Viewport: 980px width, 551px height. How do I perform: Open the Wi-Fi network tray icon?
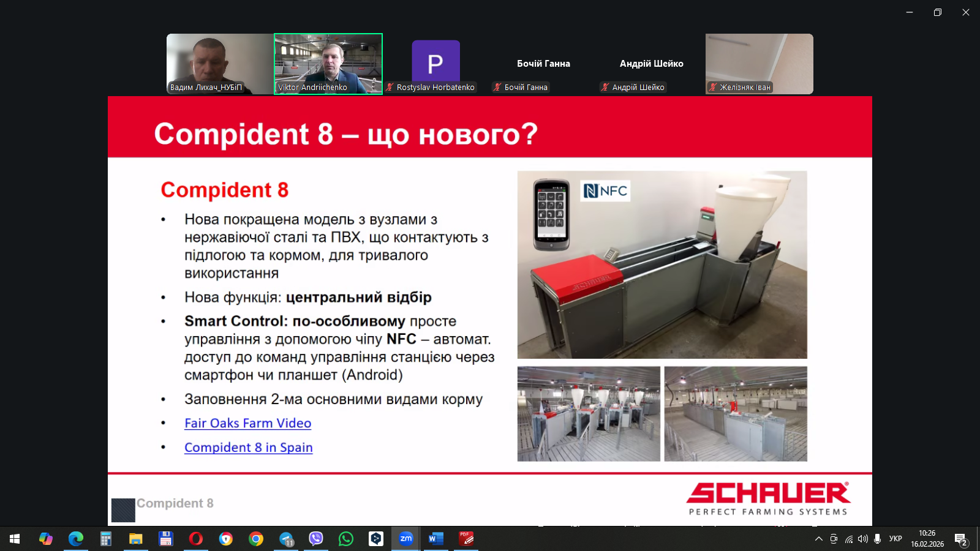pos(848,539)
